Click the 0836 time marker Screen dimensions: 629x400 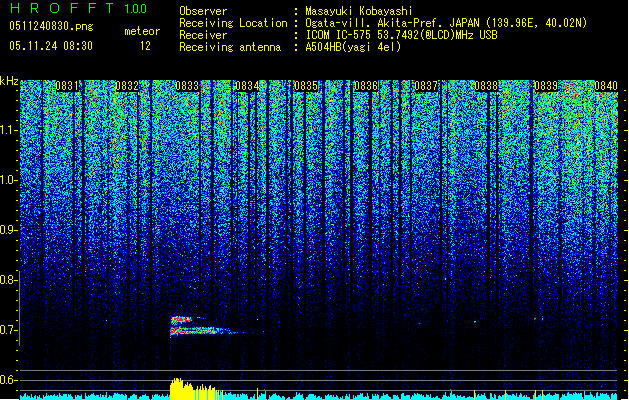coord(366,86)
